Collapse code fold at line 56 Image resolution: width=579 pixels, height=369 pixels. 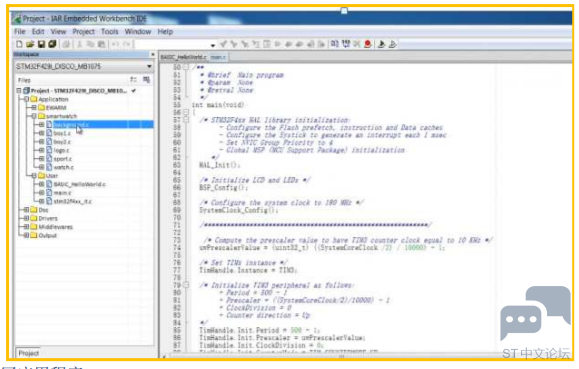pyautogui.click(x=186, y=112)
